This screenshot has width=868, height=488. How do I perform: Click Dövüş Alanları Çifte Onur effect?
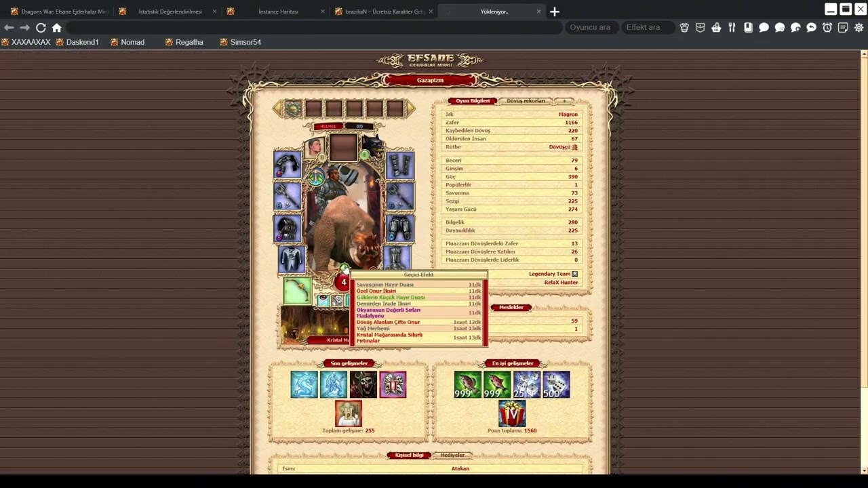[x=418, y=322]
